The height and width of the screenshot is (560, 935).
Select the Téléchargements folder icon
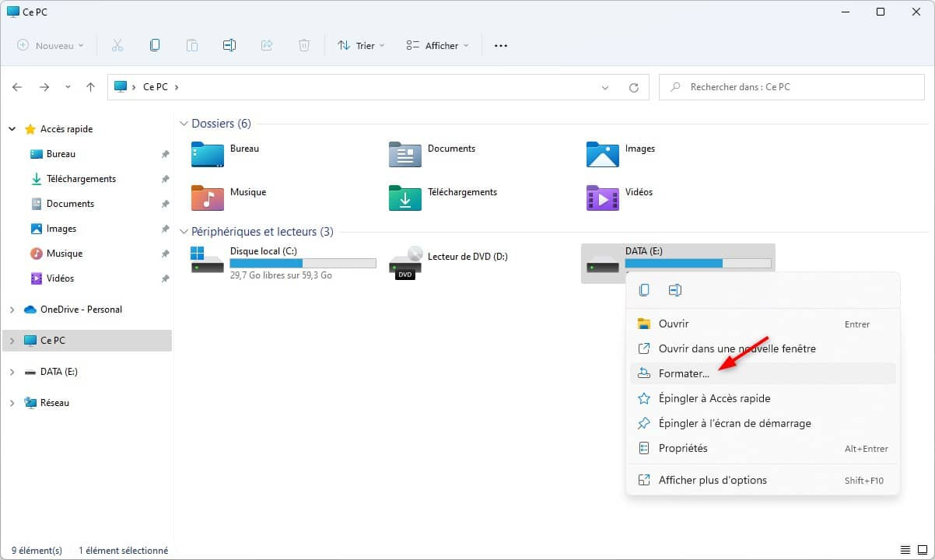(x=405, y=198)
